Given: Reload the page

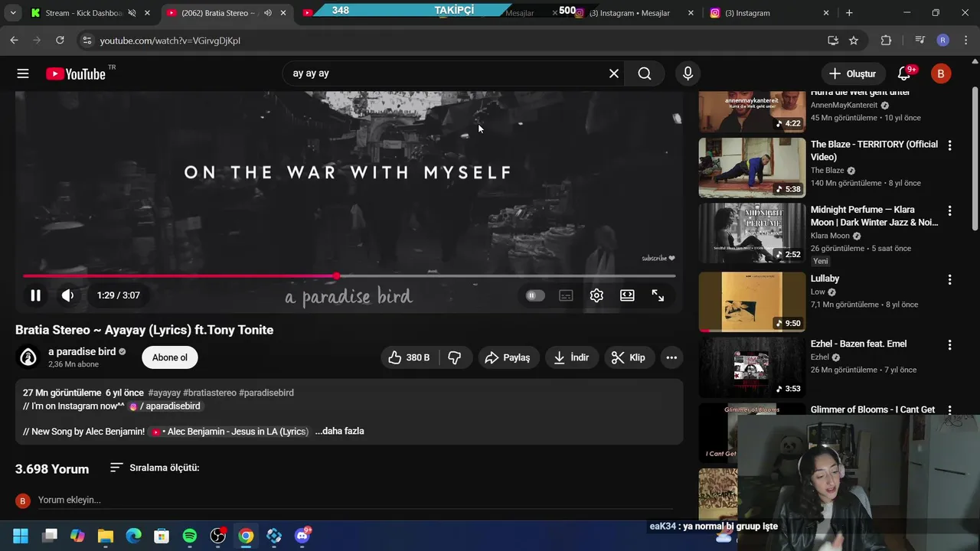Looking at the screenshot, I should click(60, 40).
